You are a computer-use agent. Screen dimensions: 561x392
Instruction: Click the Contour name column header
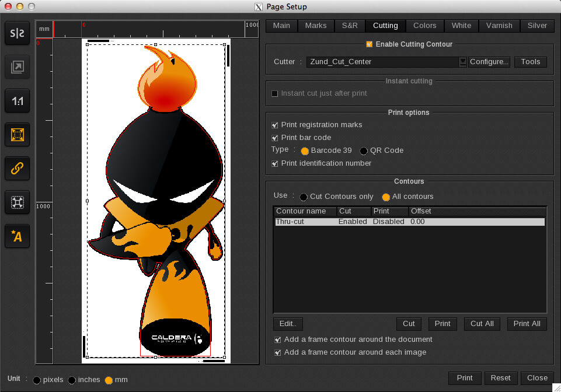point(305,211)
